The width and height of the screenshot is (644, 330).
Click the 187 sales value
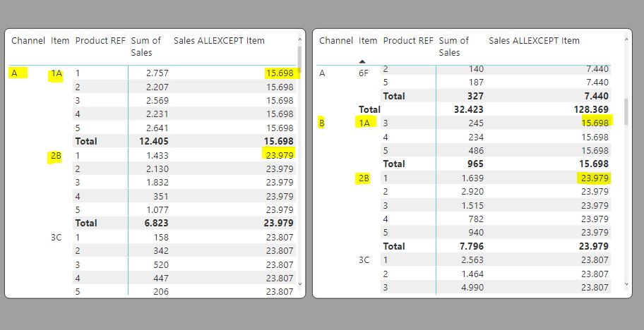(x=476, y=82)
